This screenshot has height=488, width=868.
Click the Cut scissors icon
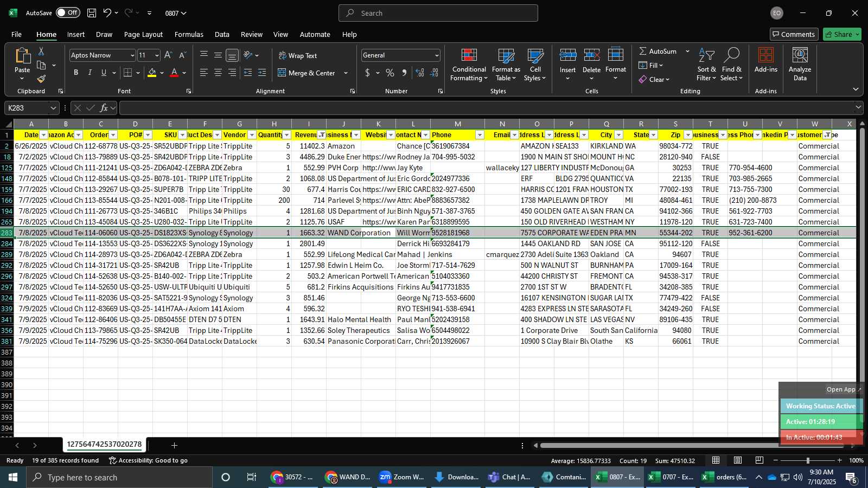click(41, 52)
